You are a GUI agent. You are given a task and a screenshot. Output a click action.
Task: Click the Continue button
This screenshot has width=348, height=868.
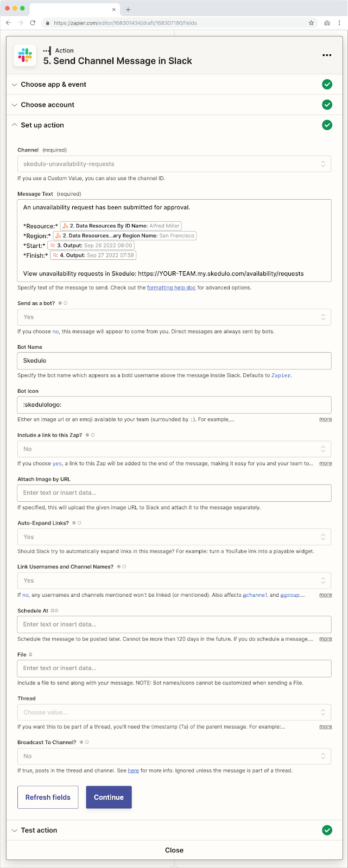(x=109, y=797)
